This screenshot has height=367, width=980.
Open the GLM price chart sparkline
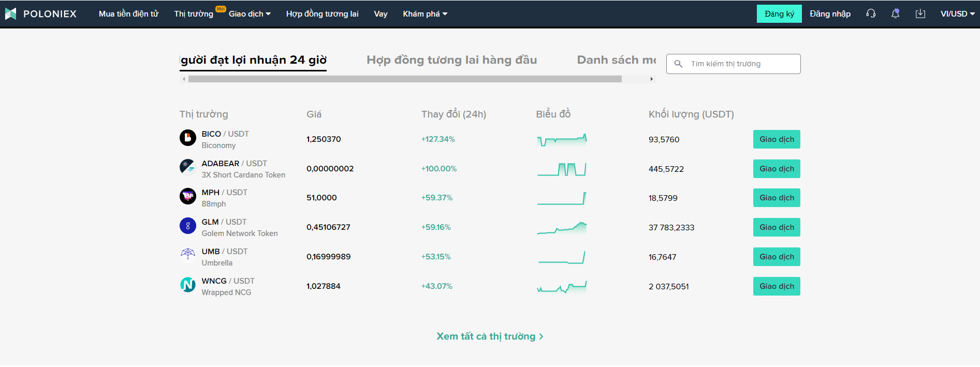562,228
